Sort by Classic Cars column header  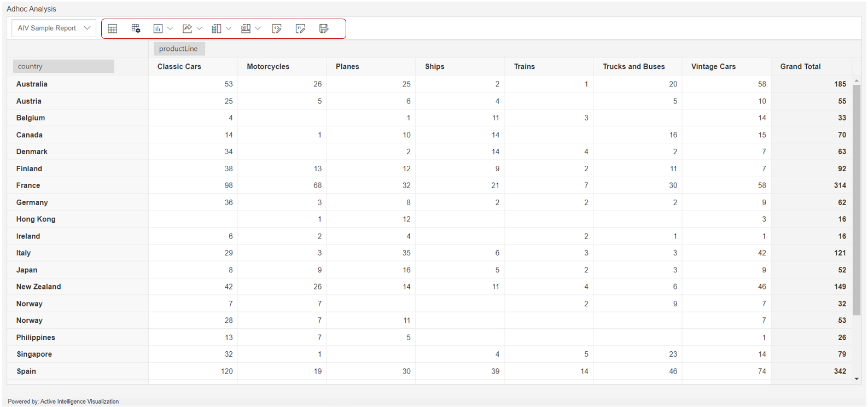tap(179, 67)
